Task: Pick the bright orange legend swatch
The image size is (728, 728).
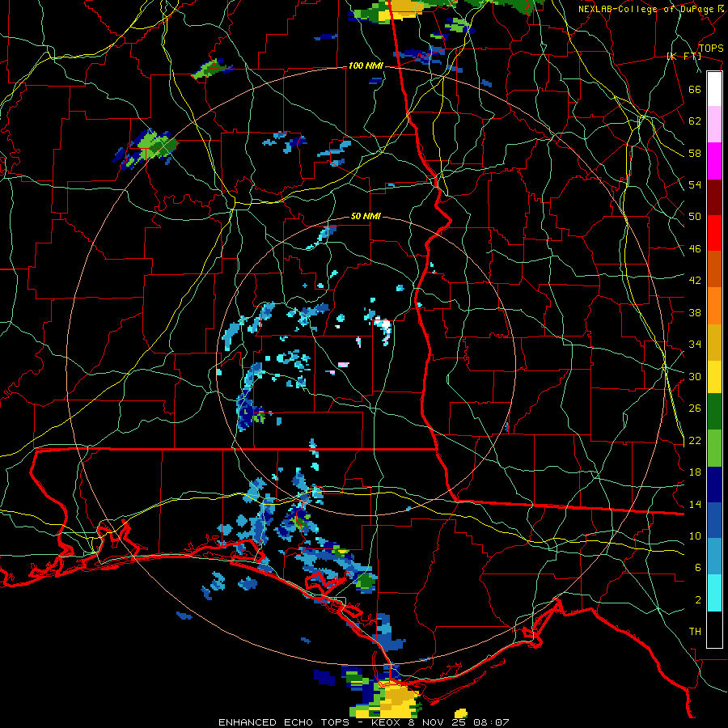Action: 714,306
